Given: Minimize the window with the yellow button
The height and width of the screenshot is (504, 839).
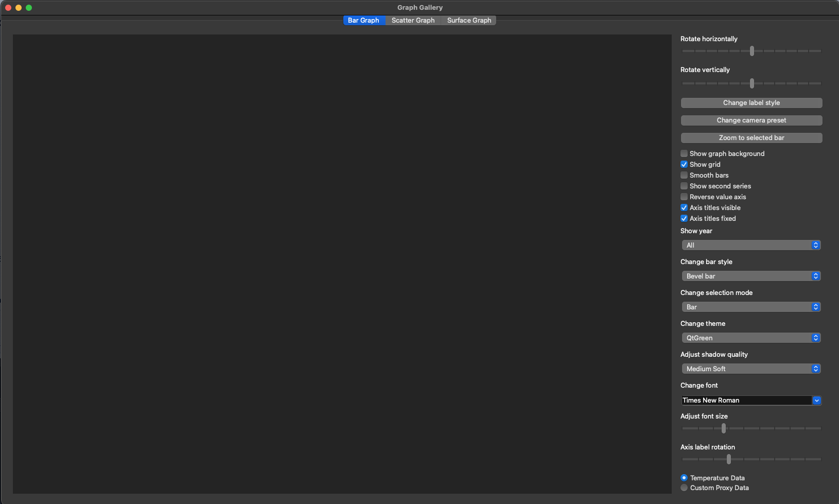Looking at the screenshot, I should (19, 8).
